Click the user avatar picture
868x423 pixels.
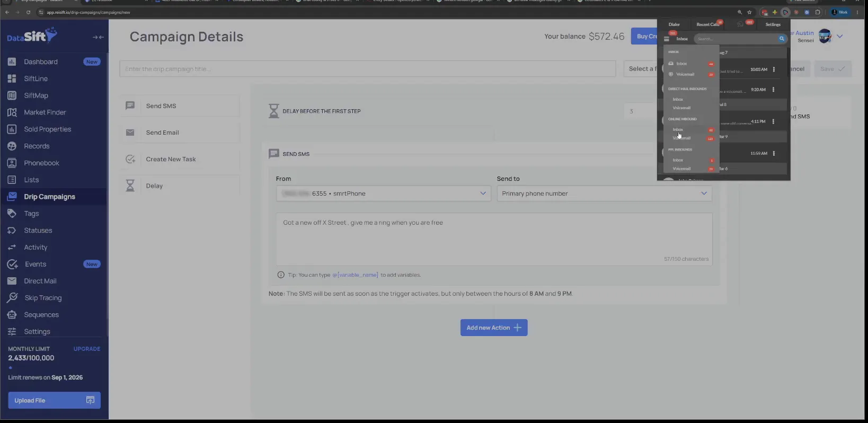point(825,36)
